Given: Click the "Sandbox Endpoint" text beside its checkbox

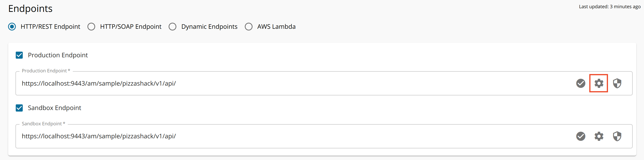Looking at the screenshot, I should pos(55,108).
